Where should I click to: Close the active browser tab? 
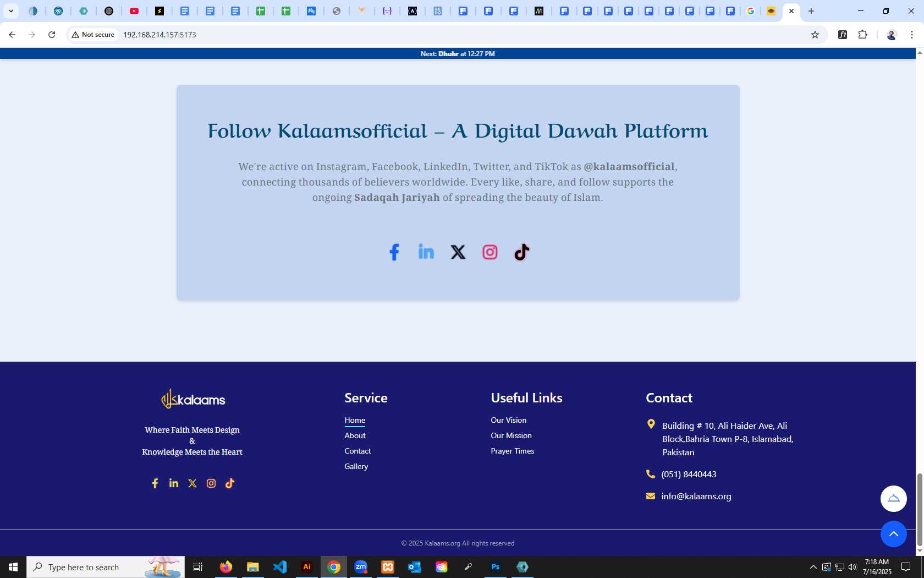pos(791,11)
